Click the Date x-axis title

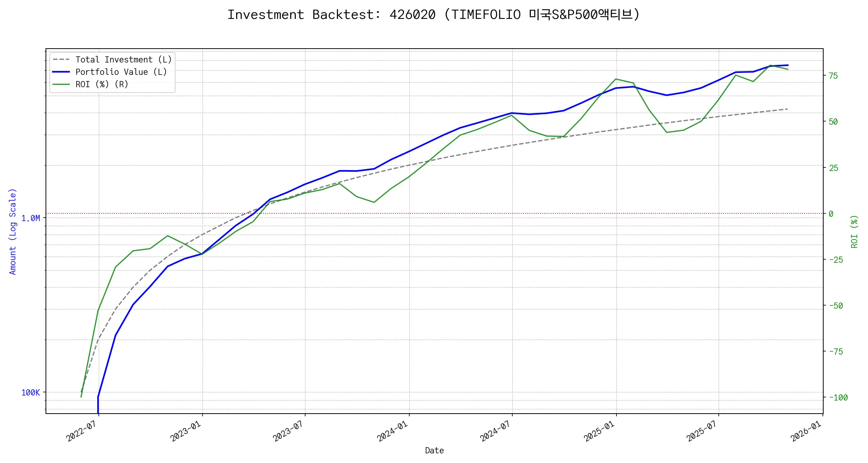tap(434, 451)
